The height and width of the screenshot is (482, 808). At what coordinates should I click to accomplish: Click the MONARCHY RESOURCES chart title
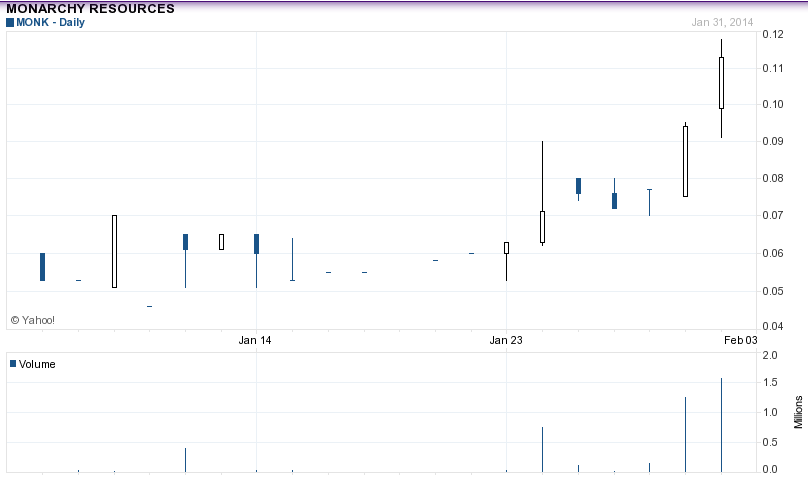point(90,9)
